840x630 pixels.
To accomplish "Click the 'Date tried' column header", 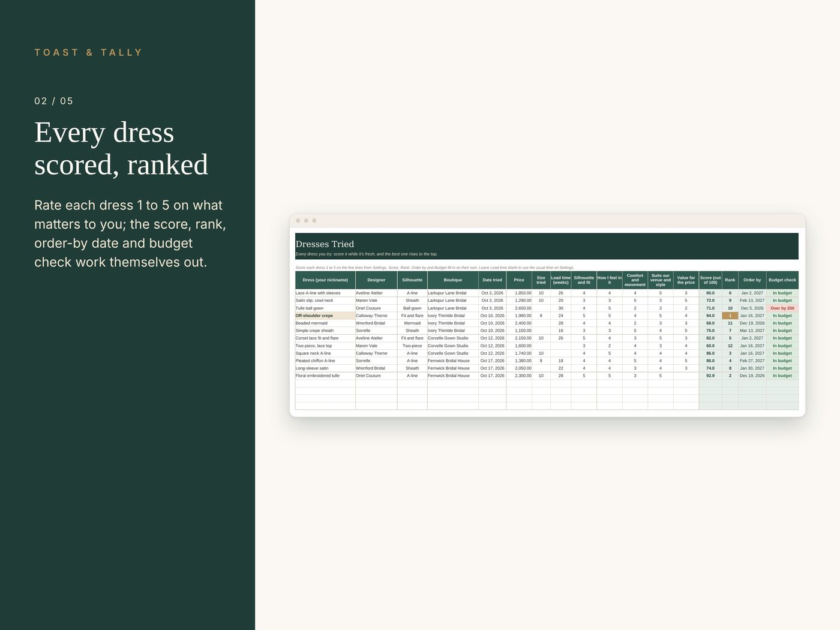I will (492, 280).
